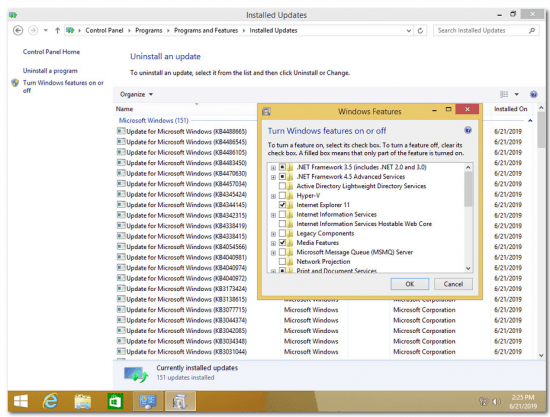Open File Explorer from taskbar
Viewport: 550px width, 417px height.
[82, 401]
